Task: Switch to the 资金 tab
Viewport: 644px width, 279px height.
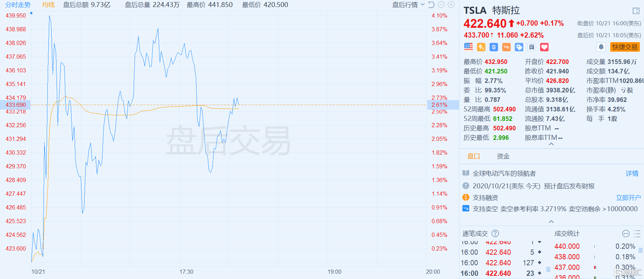Action: click(503, 156)
